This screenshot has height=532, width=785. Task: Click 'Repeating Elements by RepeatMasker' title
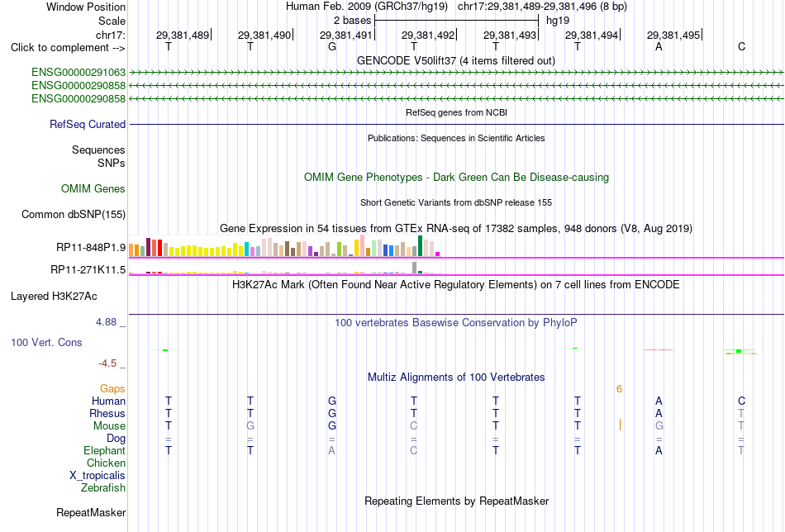pyautogui.click(x=457, y=501)
